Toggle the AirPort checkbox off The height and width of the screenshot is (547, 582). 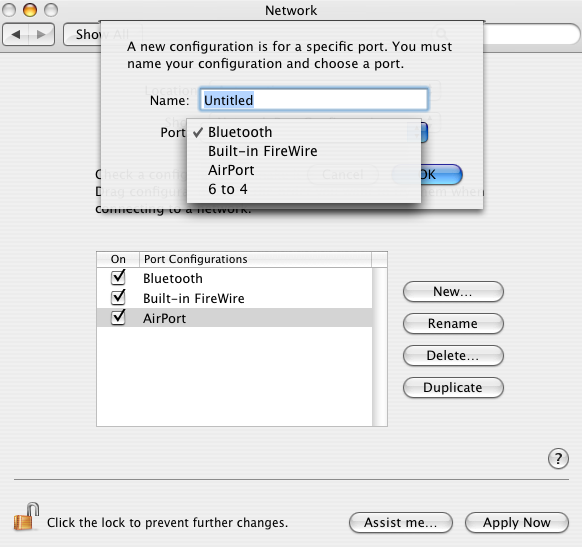tap(118, 317)
